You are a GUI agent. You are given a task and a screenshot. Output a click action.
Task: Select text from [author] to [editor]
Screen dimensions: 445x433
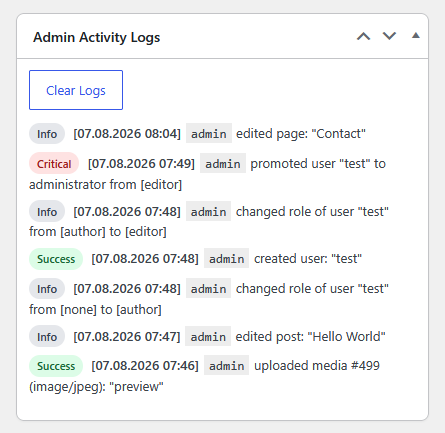point(98,232)
